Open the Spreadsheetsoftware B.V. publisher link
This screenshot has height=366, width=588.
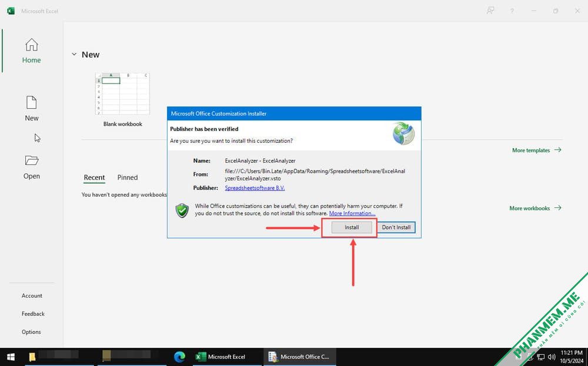tap(255, 188)
